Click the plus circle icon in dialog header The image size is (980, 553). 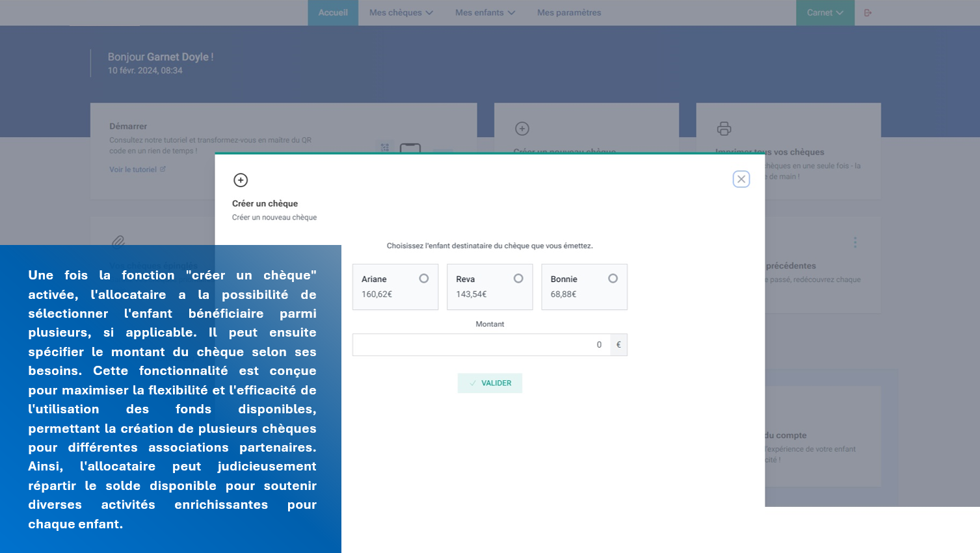tap(241, 180)
